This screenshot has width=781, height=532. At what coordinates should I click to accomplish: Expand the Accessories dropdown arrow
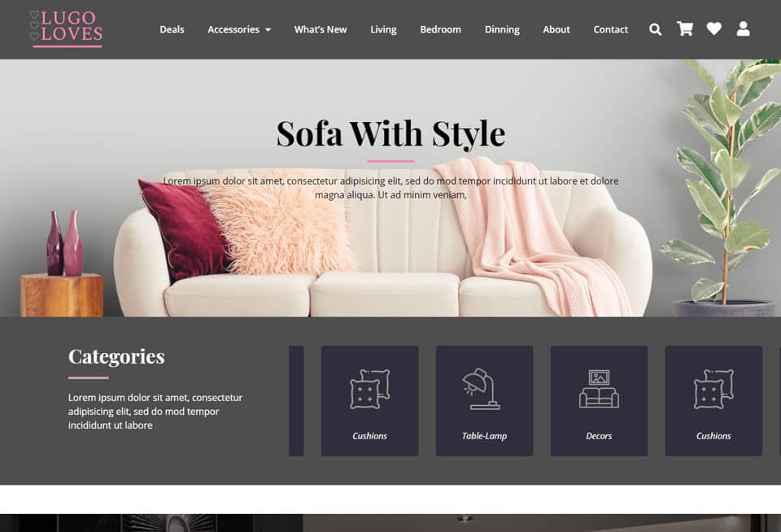(x=268, y=30)
